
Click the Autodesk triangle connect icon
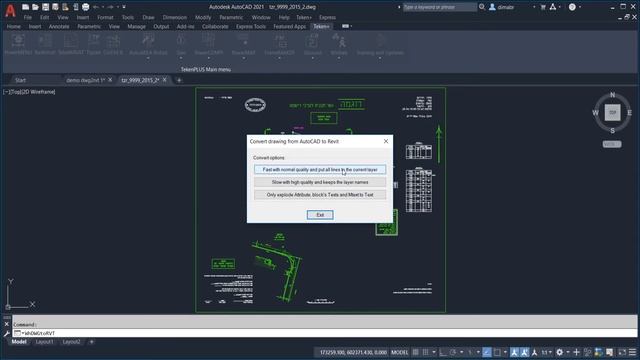(553, 7)
